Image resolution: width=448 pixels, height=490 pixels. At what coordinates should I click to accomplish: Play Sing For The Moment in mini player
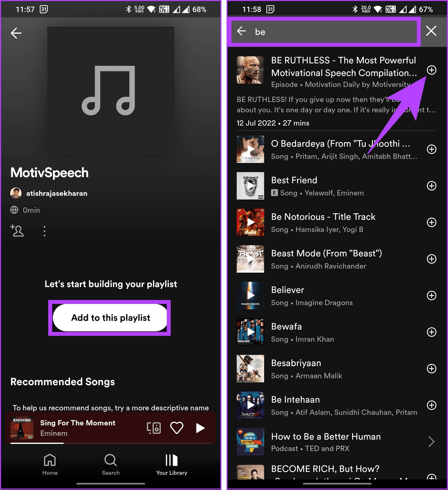pos(200,428)
